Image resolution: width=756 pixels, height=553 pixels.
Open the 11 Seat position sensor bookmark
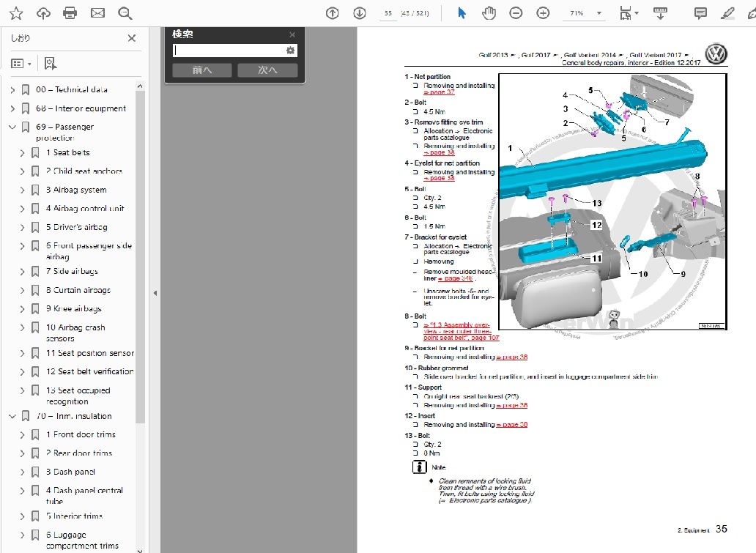[x=90, y=353]
